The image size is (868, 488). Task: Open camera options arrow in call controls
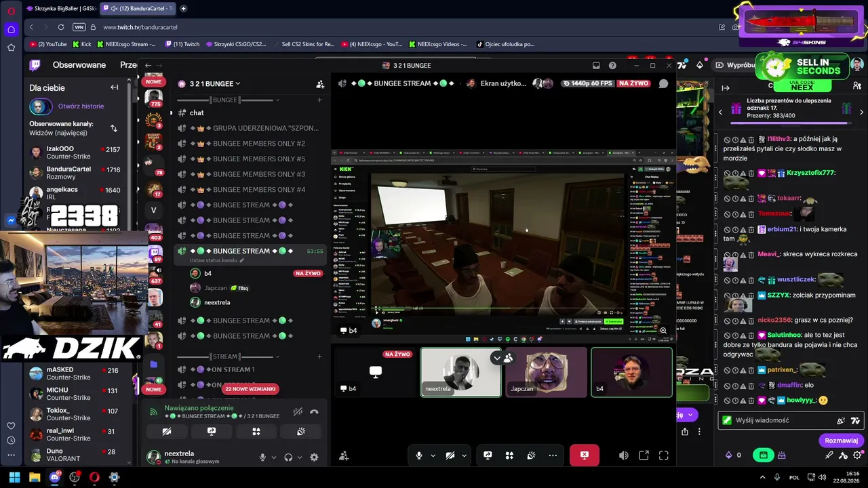464,455
